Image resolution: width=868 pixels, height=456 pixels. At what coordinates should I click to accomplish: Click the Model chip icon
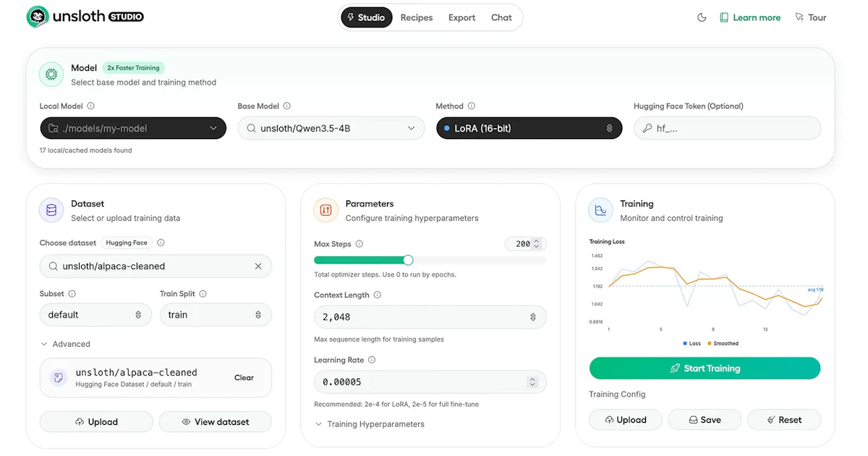point(51,74)
